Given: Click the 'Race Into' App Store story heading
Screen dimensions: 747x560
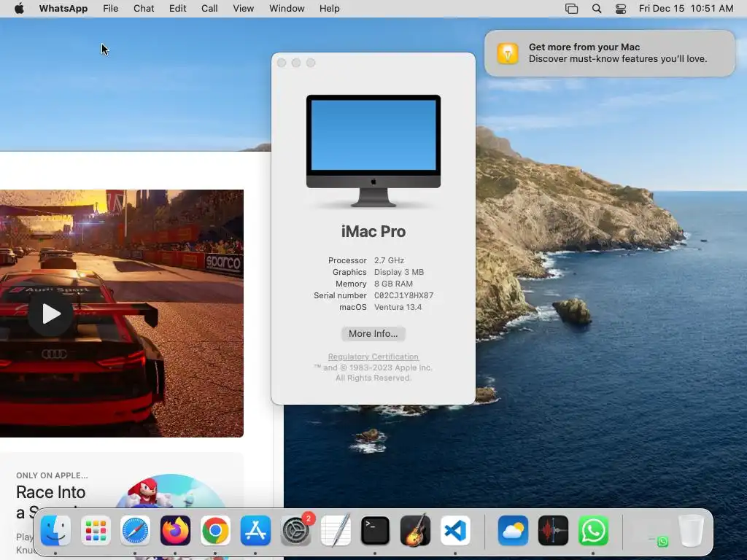Looking at the screenshot, I should tap(50, 492).
